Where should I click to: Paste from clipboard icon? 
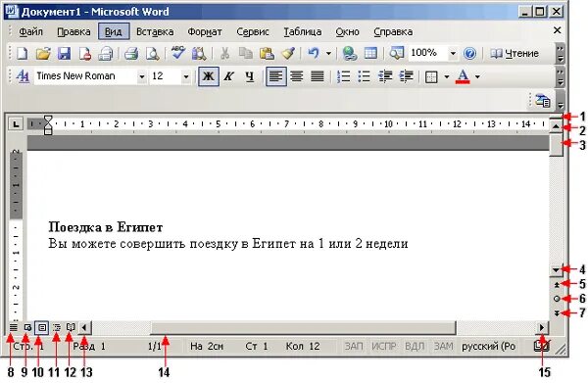coord(267,53)
